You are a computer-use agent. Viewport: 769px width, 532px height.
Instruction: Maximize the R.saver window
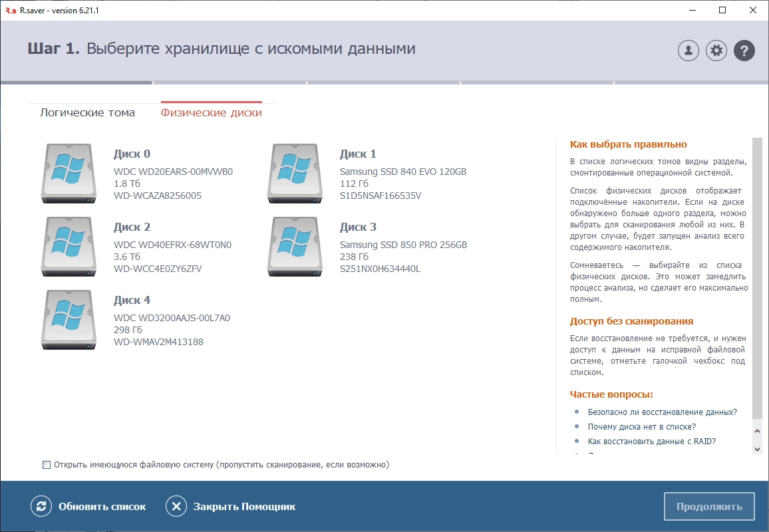coord(722,10)
